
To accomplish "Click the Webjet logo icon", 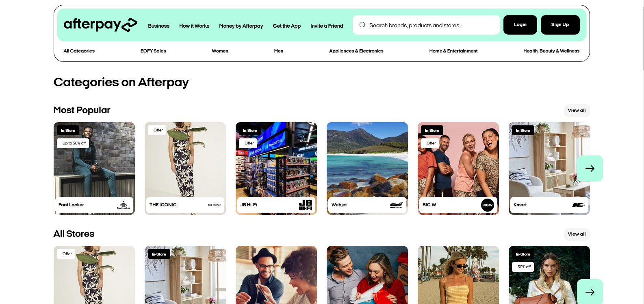I will (397, 205).
